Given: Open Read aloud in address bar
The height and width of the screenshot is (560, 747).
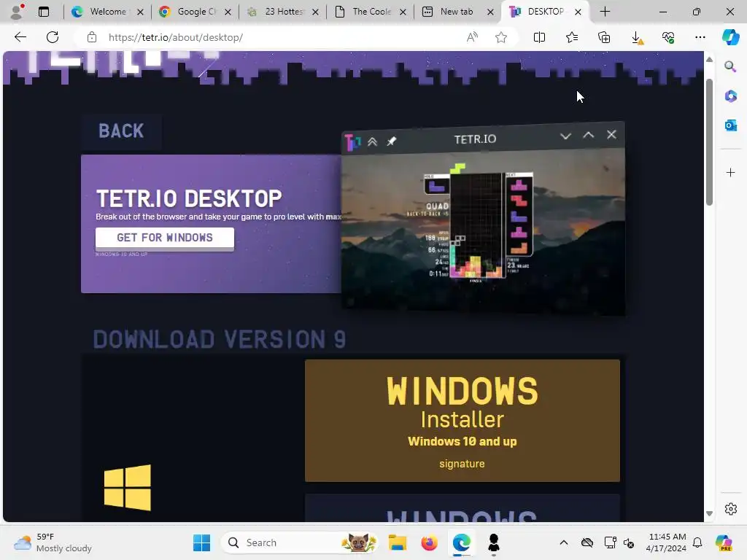Looking at the screenshot, I should coord(472,37).
